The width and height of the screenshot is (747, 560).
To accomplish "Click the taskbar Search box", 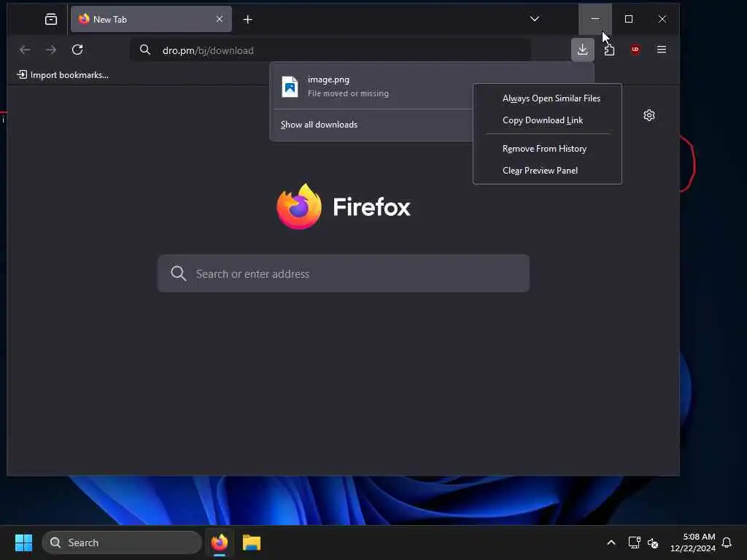I will [x=122, y=542].
